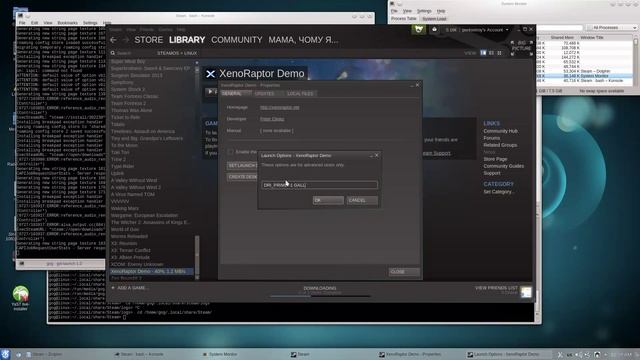The height and width of the screenshot is (360, 640).
Task: Open the All Processes dropdown in System Monitor
Action: coord(611,27)
